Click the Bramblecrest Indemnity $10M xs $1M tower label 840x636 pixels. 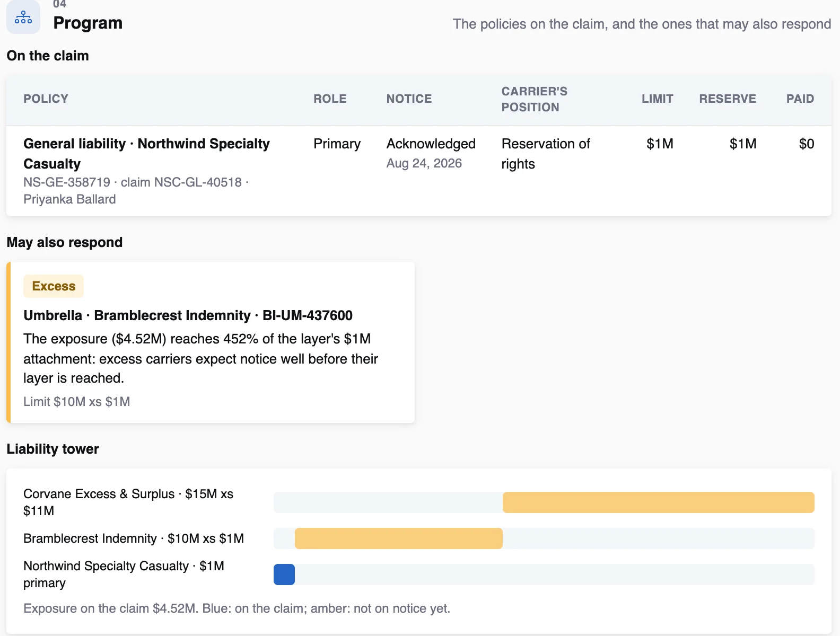coord(134,538)
